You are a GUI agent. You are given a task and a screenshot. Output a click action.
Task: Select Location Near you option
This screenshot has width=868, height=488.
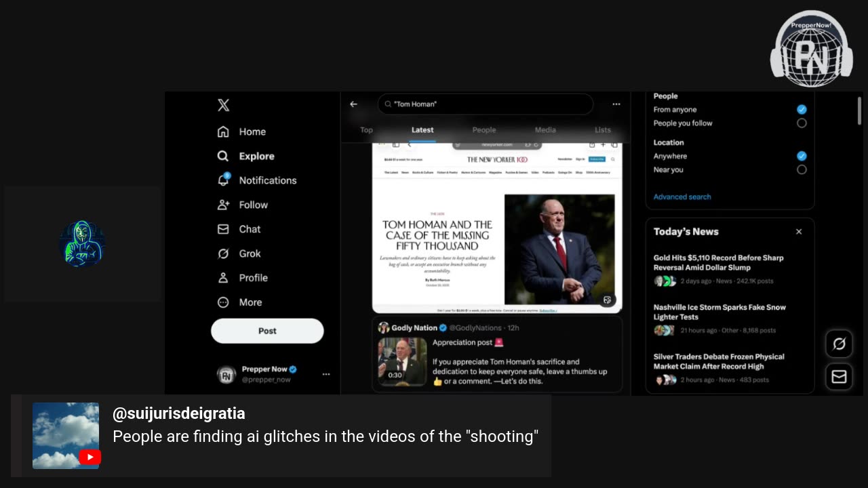(802, 169)
